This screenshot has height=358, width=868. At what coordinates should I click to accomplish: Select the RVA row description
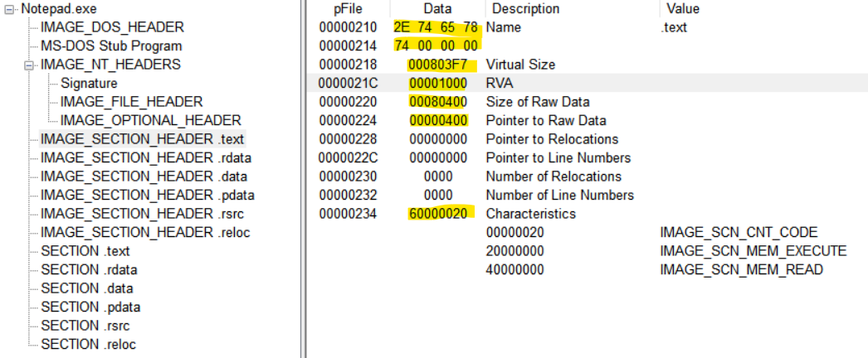coord(499,84)
